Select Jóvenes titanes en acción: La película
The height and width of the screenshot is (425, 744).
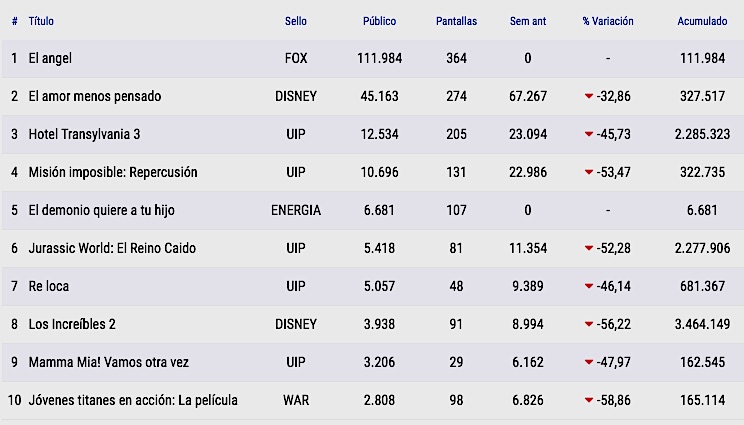(x=133, y=400)
